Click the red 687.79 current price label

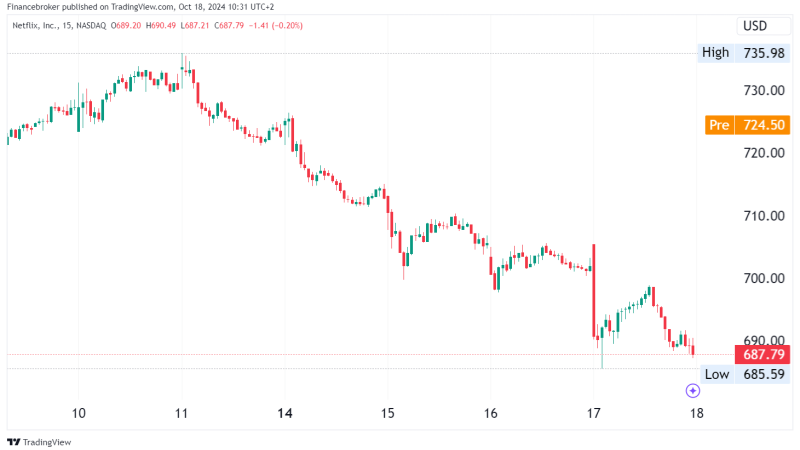tap(762, 355)
